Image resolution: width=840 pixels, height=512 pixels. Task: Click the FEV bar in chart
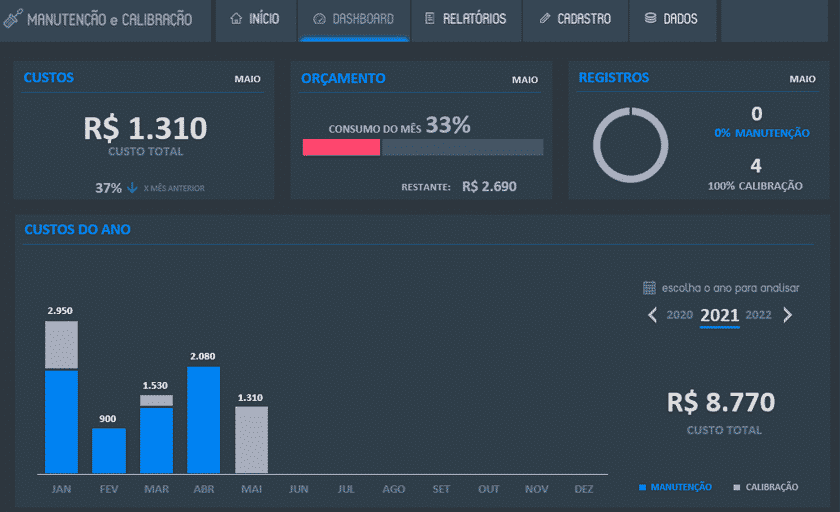click(x=109, y=450)
